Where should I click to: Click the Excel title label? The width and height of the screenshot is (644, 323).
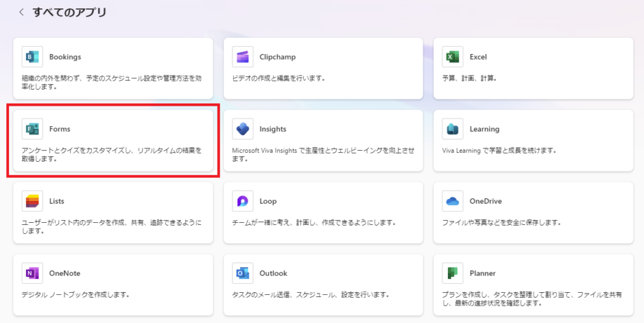[478, 57]
